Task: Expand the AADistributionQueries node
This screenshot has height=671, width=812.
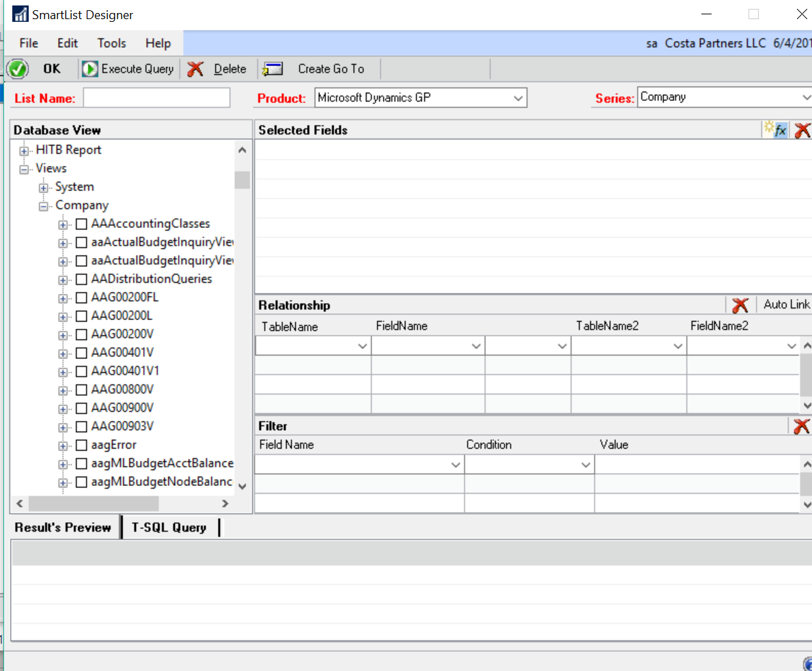Action: (x=63, y=280)
